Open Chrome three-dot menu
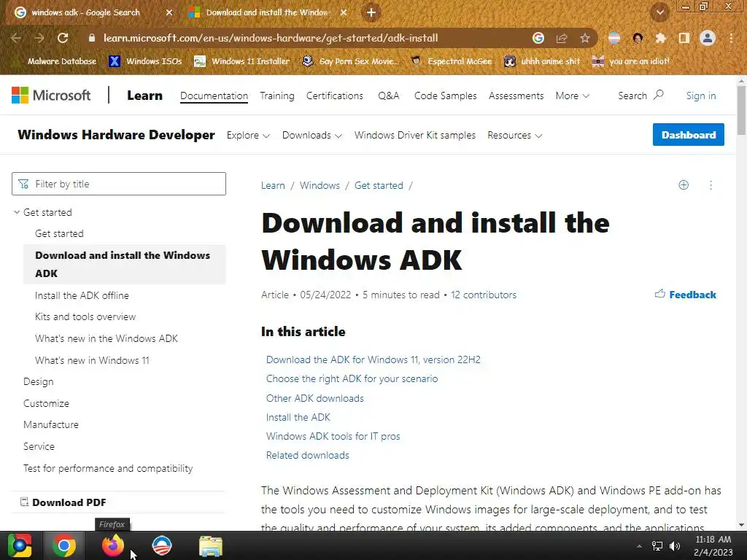The image size is (747, 560). pyautogui.click(x=731, y=38)
